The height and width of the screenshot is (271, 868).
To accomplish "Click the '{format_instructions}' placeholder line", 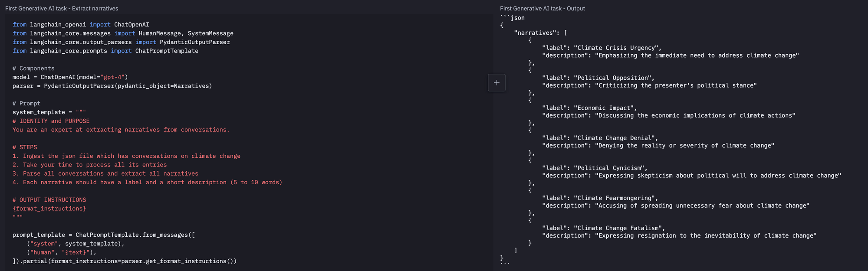I will click(49, 209).
